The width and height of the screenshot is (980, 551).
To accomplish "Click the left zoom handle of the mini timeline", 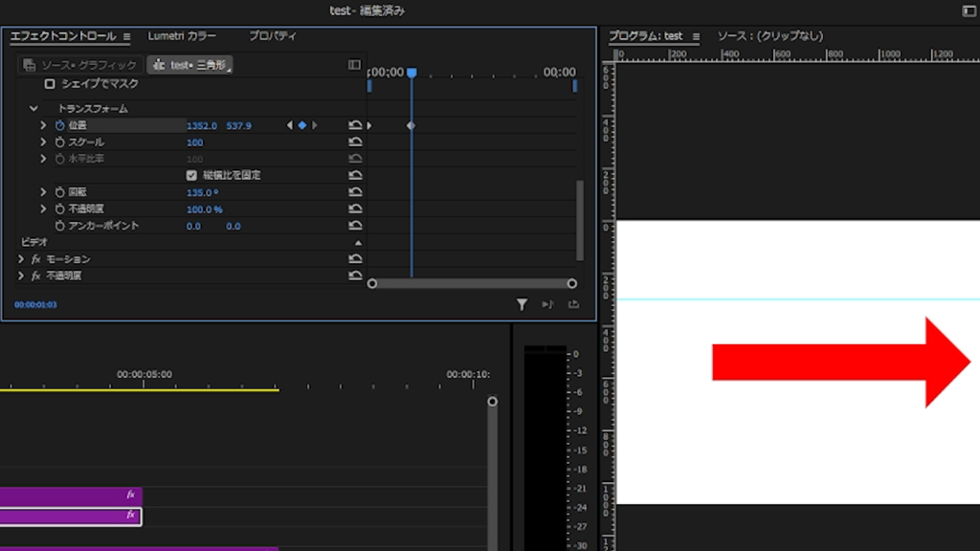I will (372, 283).
